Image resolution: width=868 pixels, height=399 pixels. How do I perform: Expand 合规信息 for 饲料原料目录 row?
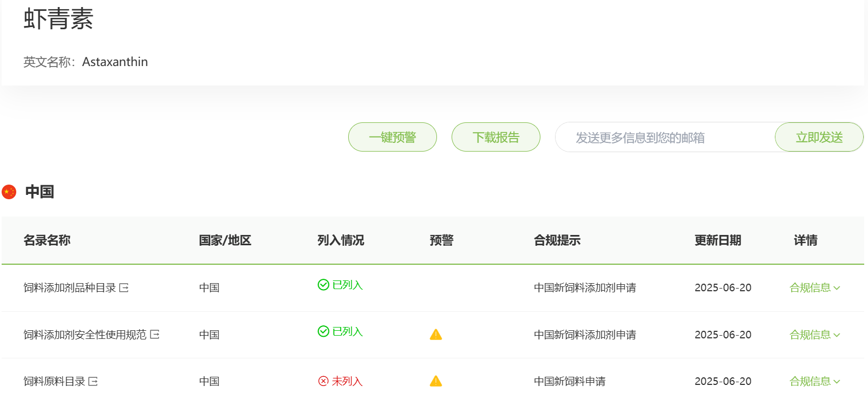814,381
